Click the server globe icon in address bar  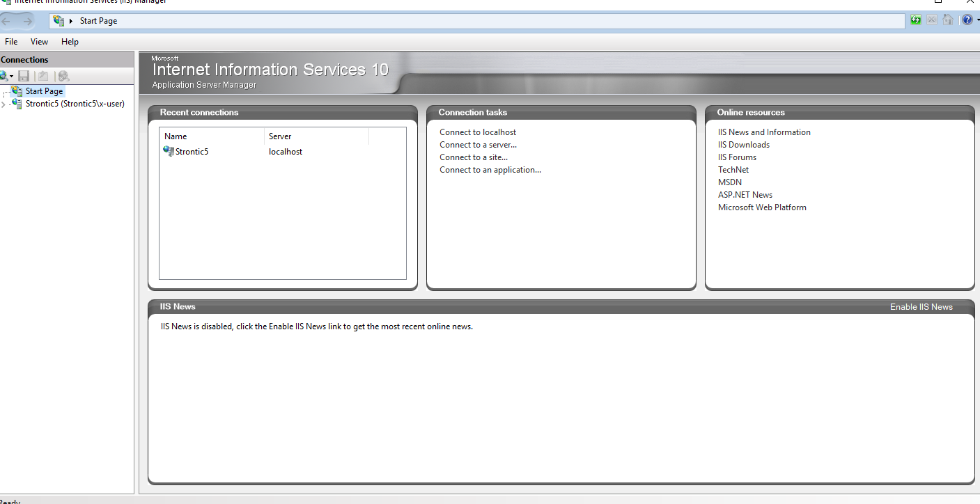coord(59,21)
